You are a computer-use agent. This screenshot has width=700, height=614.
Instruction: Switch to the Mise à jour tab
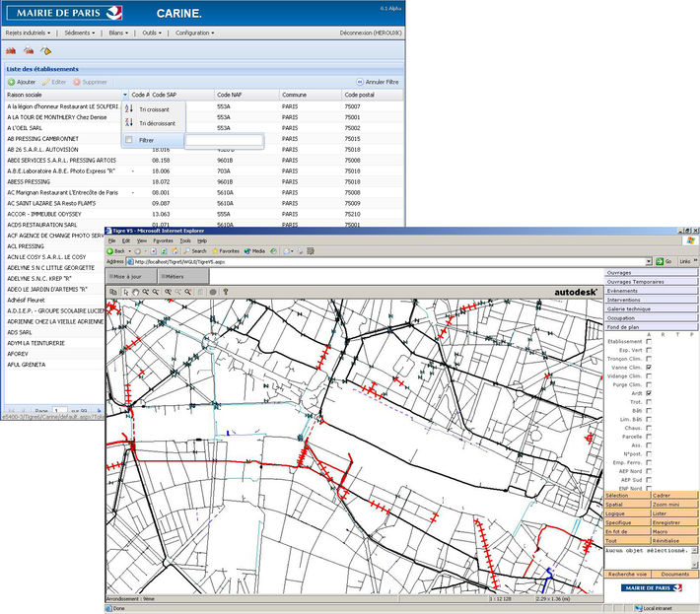click(x=131, y=277)
